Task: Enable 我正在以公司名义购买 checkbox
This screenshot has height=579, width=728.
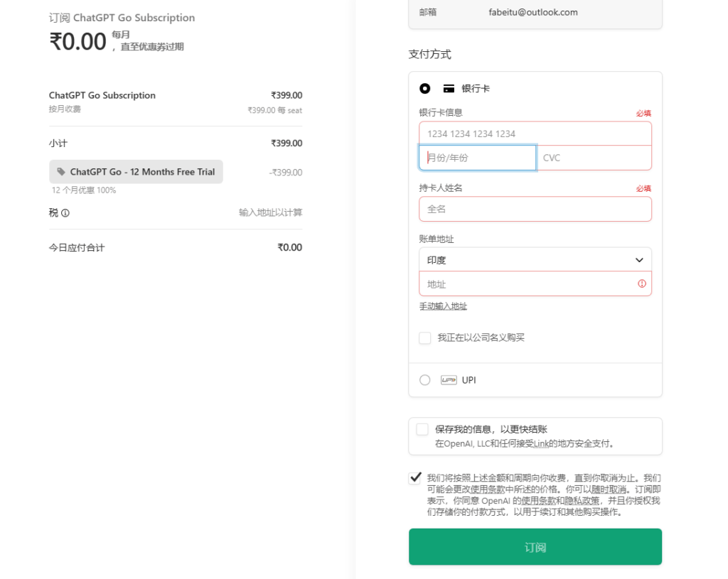Action: pyautogui.click(x=425, y=338)
